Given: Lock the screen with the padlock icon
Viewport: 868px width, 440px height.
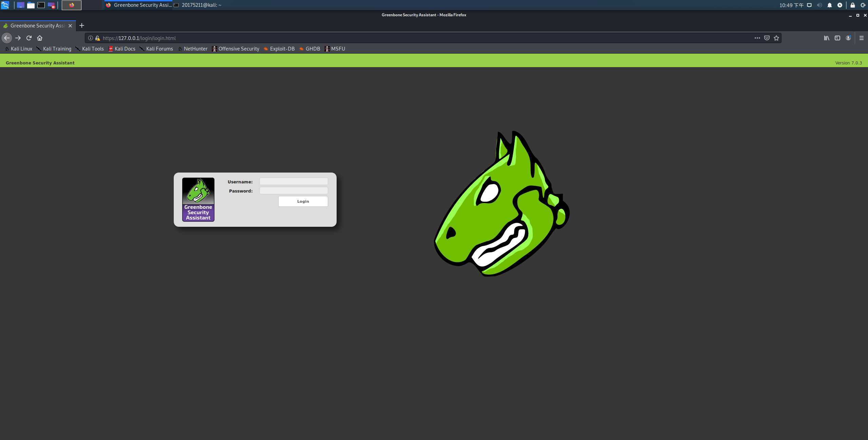Looking at the screenshot, I should (852, 5).
